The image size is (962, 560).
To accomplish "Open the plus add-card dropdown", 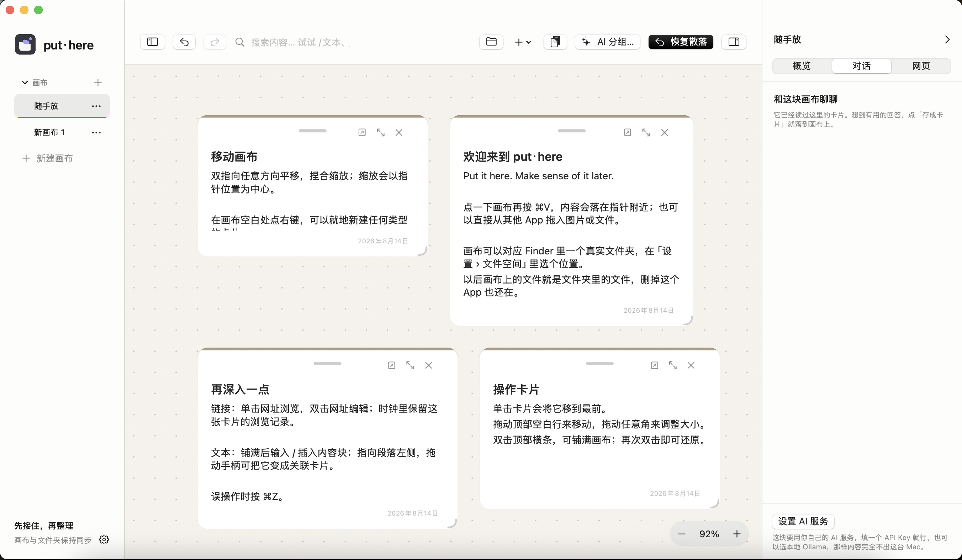I will tap(523, 42).
